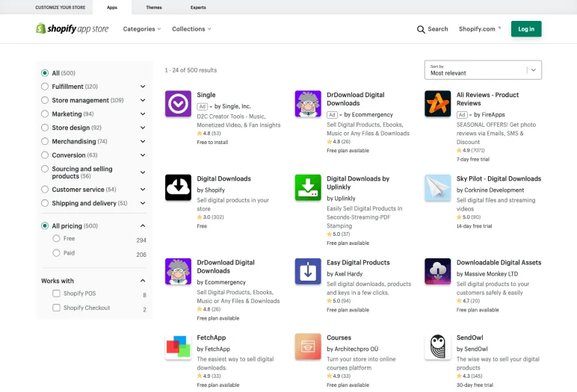Open the Downloadable Digital Assets title link
The width and height of the screenshot is (577, 392).
(499, 263)
